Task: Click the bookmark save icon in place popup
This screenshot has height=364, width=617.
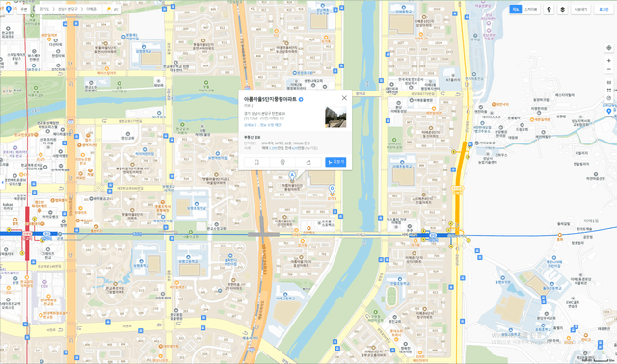Action: coord(257,162)
